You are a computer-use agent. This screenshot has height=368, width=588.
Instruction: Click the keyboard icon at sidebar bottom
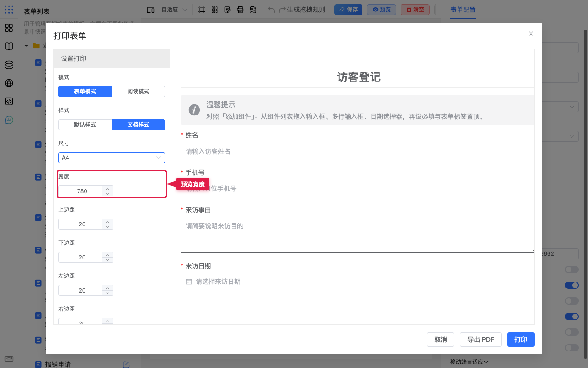pyautogui.click(x=9, y=359)
